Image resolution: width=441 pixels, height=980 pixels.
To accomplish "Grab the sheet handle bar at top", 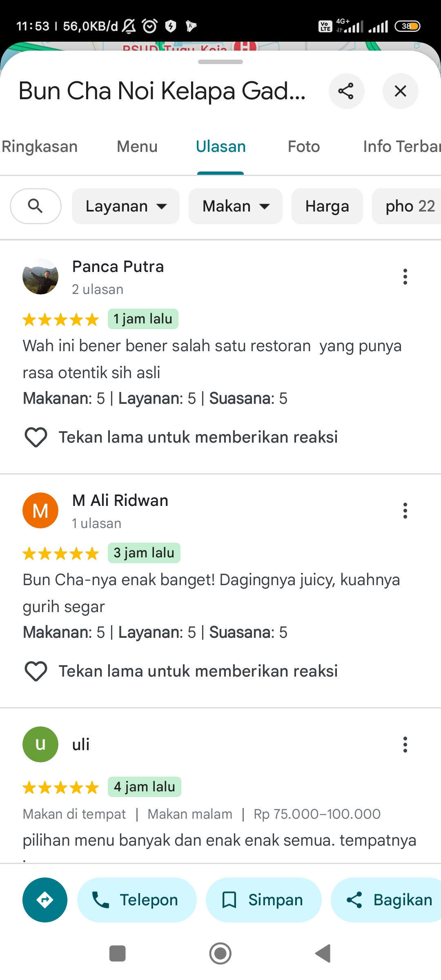I will pyautogui.click(x=220, y=62).
